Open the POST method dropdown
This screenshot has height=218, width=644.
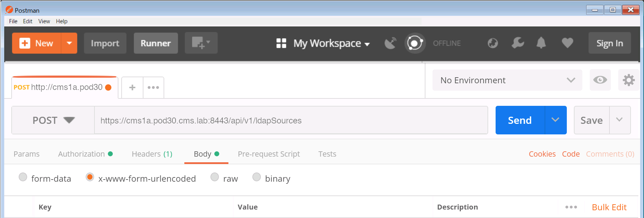click(53, 120)
